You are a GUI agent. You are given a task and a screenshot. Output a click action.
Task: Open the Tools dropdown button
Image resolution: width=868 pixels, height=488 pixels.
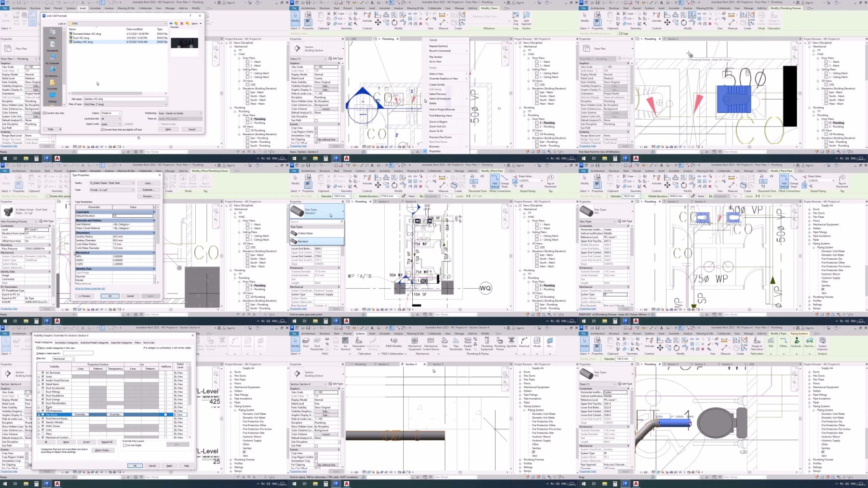point(53,129)
